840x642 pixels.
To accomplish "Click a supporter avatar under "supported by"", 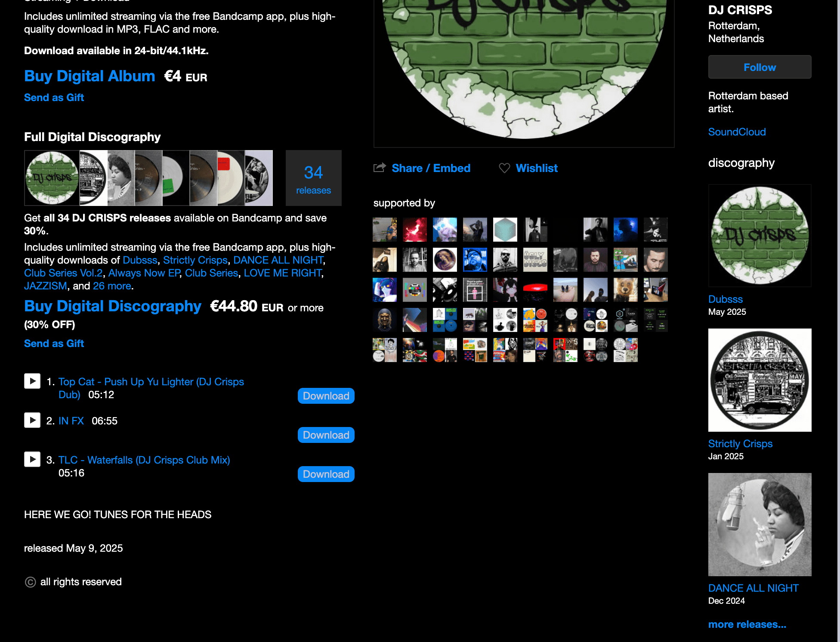I will 384,230.
